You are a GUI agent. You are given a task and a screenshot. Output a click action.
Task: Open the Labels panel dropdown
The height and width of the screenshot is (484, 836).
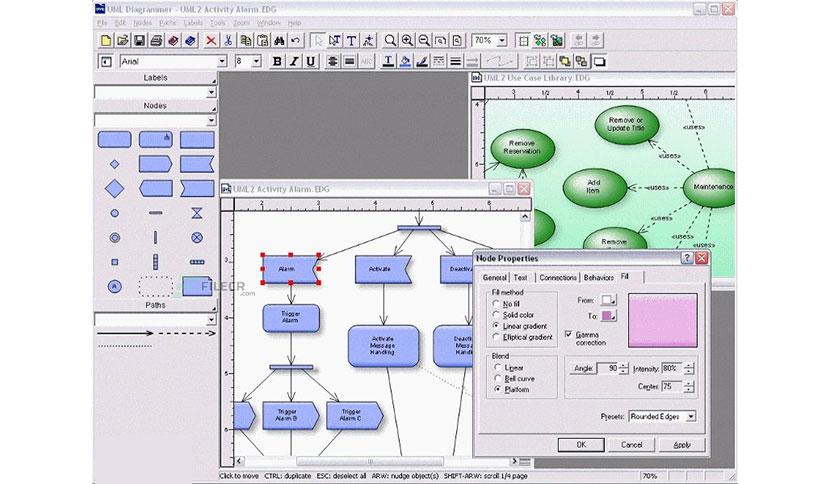tap(211, 92)
